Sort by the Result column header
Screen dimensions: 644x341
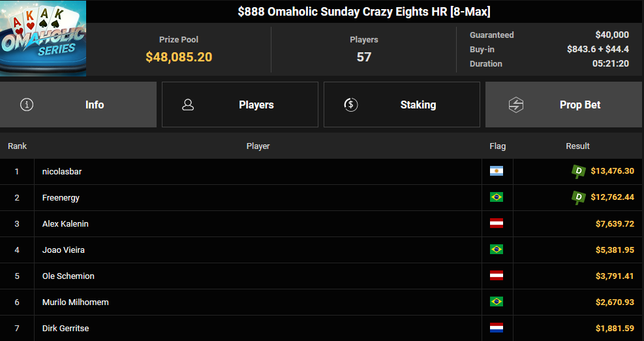coord(577,146)
